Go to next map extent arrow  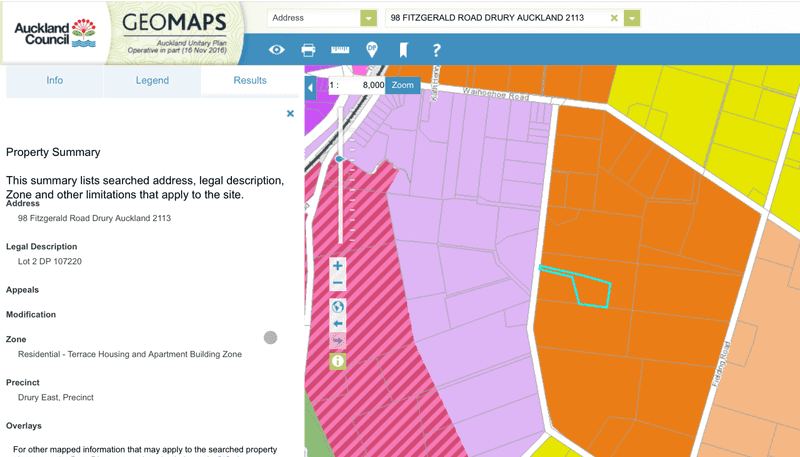coord(337,341)
